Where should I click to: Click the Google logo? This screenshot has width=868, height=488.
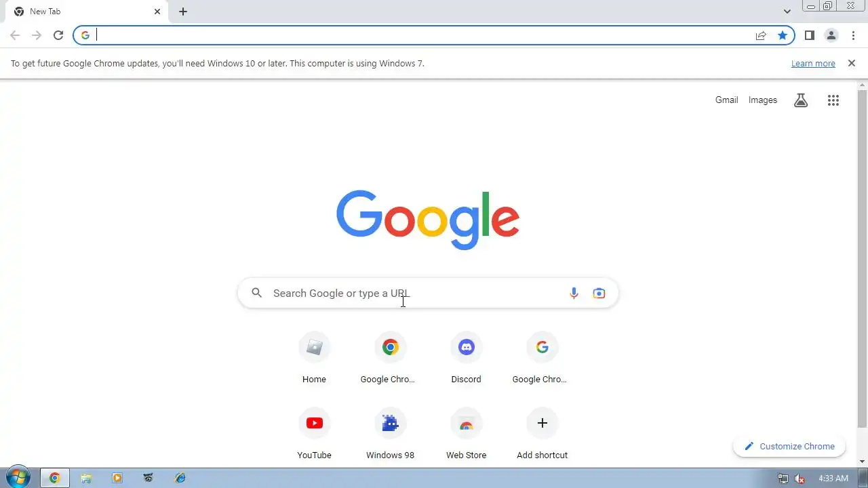coord(428,220)
